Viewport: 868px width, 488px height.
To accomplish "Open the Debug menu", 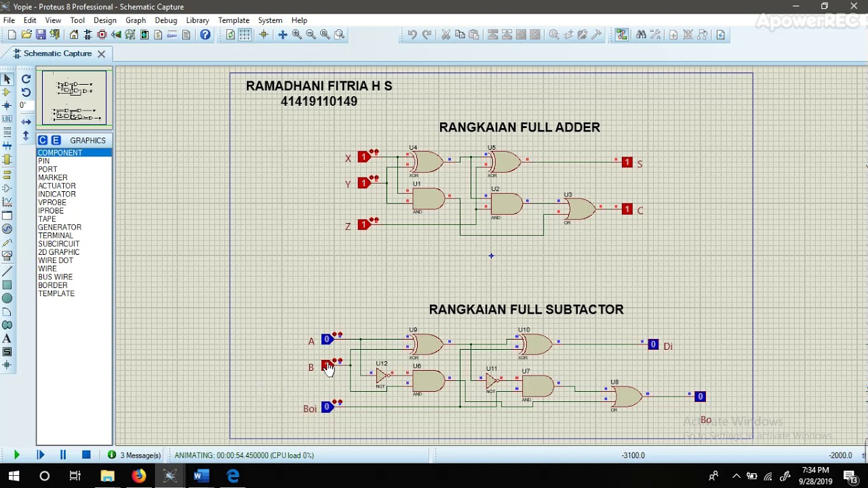I will pos(165,20).
